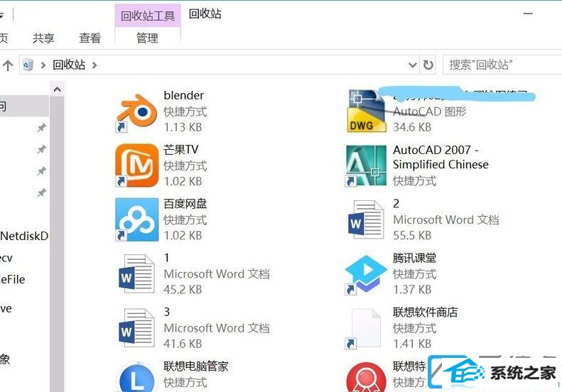Click the 55.5 KB size text

412,236
